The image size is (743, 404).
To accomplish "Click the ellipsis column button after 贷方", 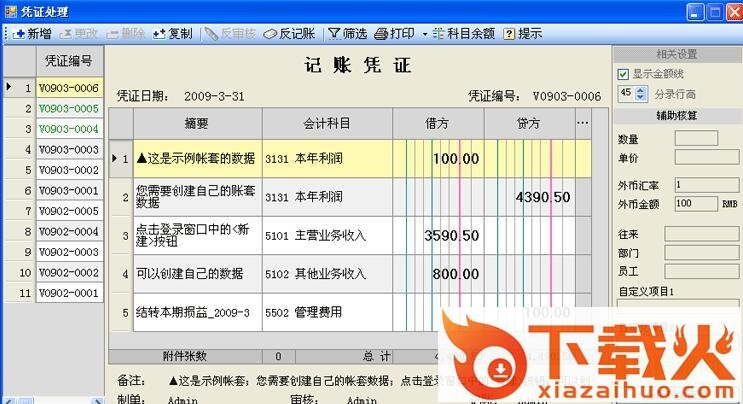I will [583, 124].
